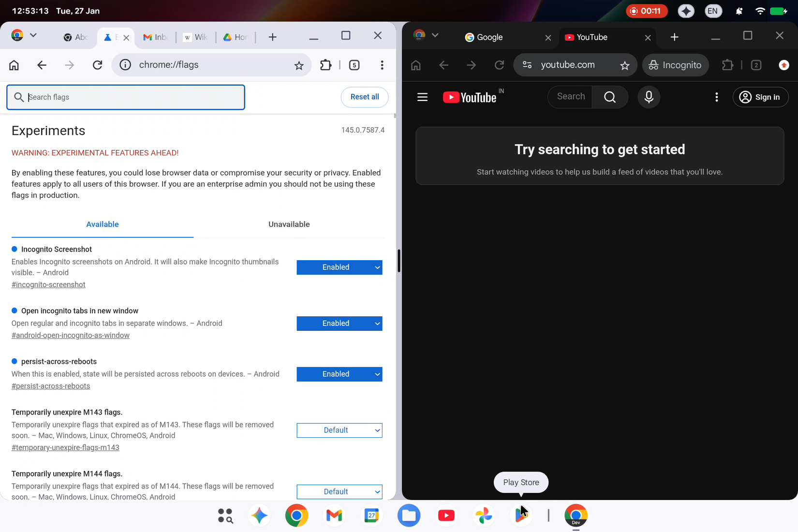
Task: Bookmark the chrome://flags page via star icon
Action: coord(299,65)
